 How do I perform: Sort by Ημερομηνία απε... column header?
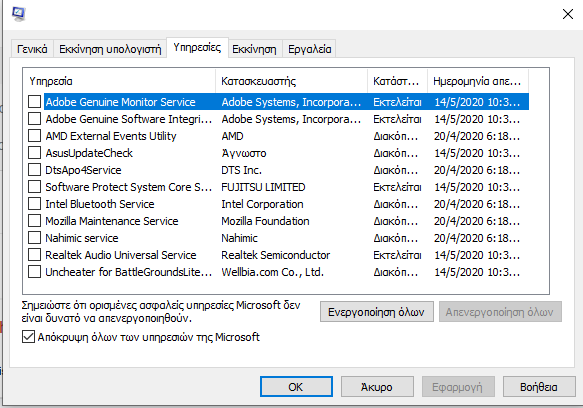coord(478,81)
